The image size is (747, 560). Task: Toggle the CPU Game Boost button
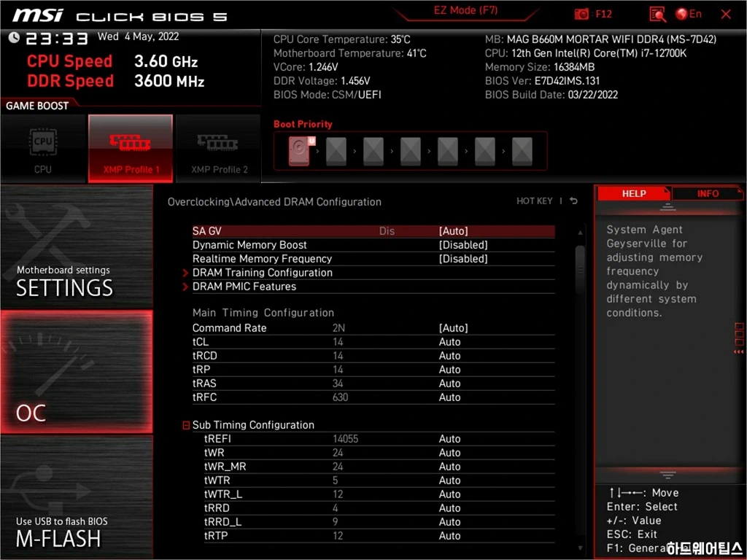(x=43, y=148)
